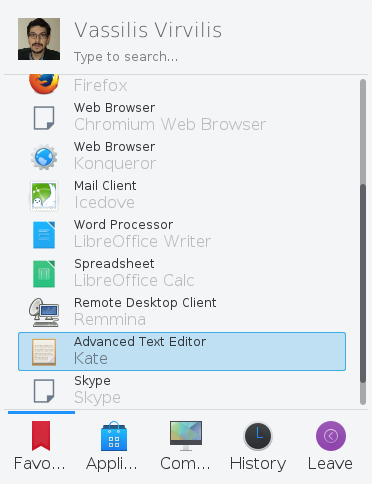Click the Chromium Web Browser placeholder icon
Viewport: 372px width, 484px height.
[44, 118]
